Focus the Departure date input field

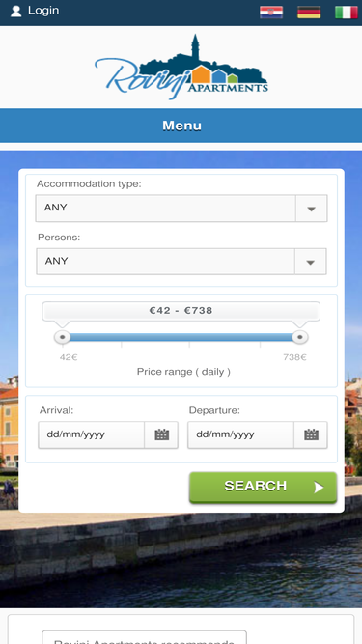[240, 434]
